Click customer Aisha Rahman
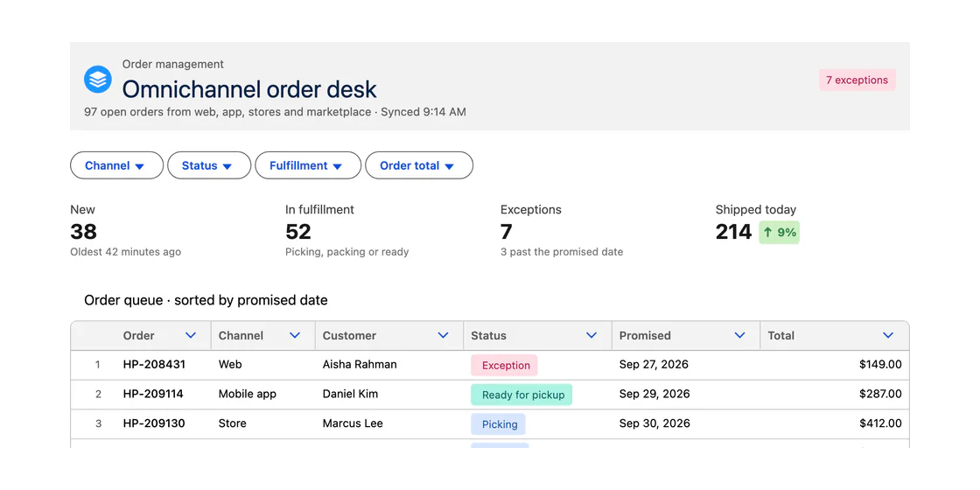The image size is (980, 490). click(360, 364)
